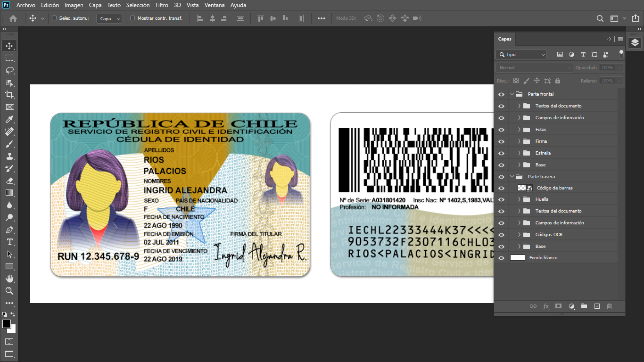
Task: Select the Move tool in the toolbar
Action: click(9, 46)
